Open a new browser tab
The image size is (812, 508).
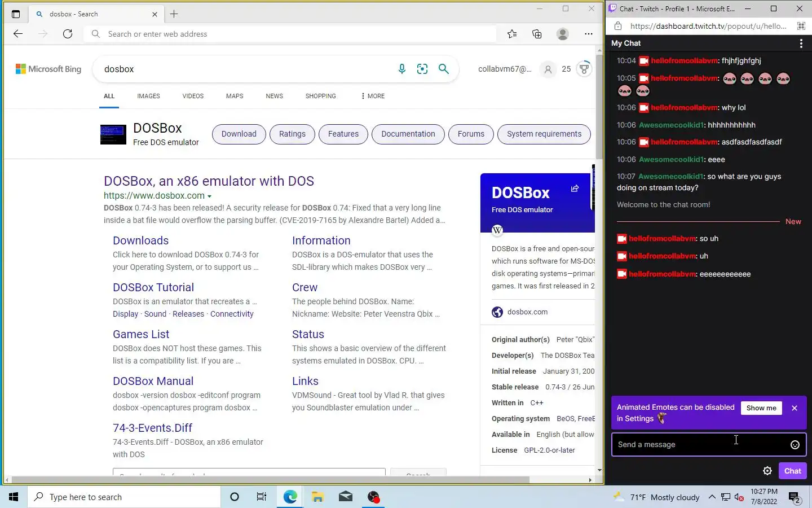(174, 14)
